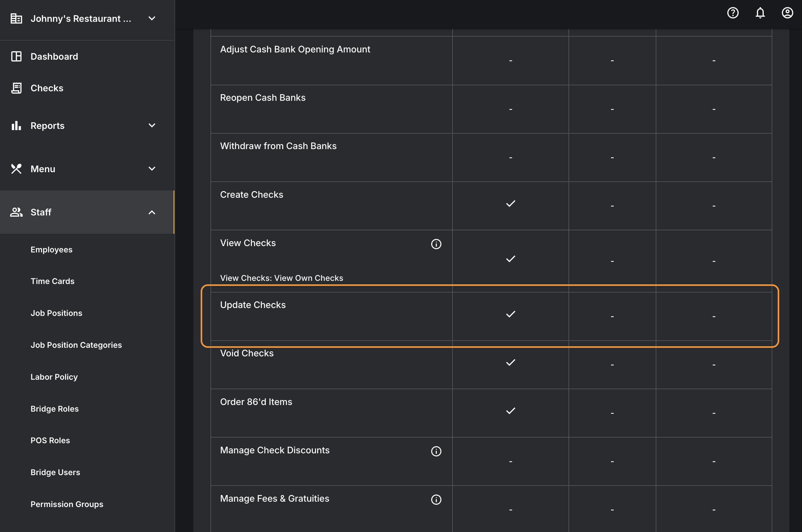Toggle the Void Checks checkmark
Viewport: 802px width, 532px height.
(510, 363)
